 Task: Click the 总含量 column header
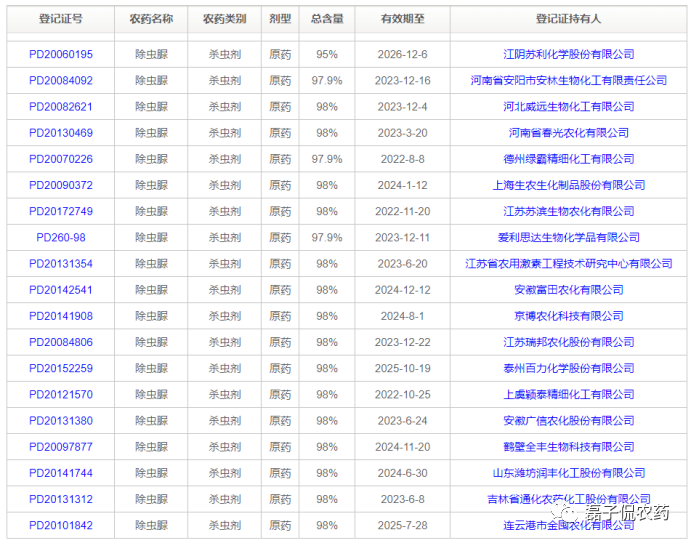point(327,19)
